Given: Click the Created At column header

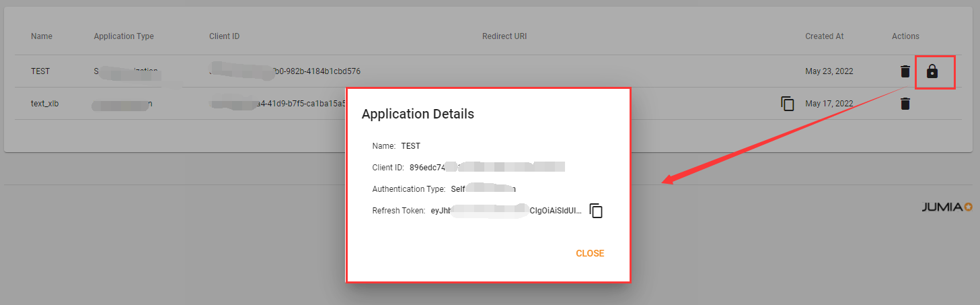Looking at the screenshot, I should tap(824, 36).
